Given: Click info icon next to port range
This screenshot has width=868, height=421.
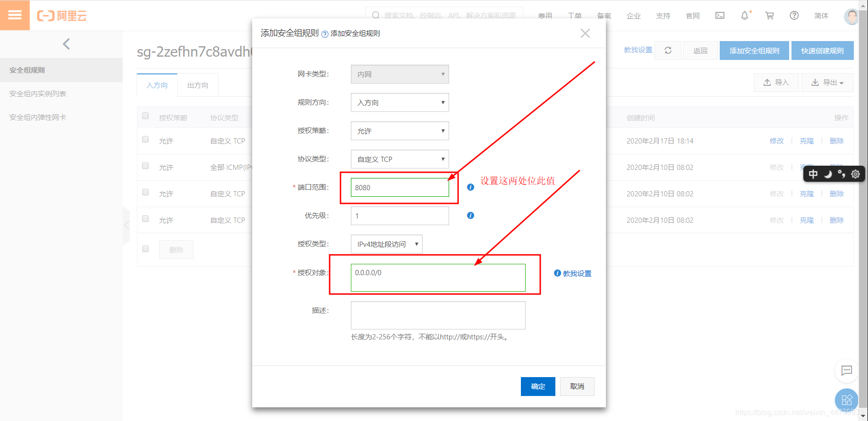Looking at the screenshot, I should [x=470, y=187].
